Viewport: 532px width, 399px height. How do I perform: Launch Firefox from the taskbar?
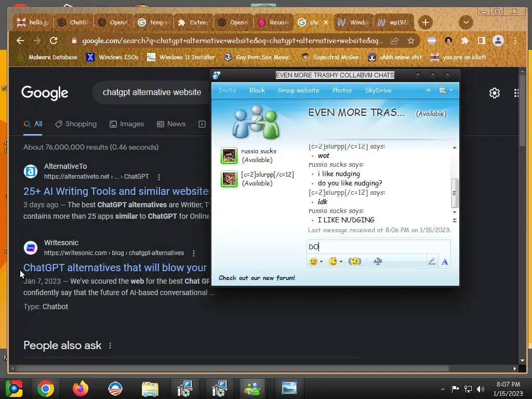(81, 389)
